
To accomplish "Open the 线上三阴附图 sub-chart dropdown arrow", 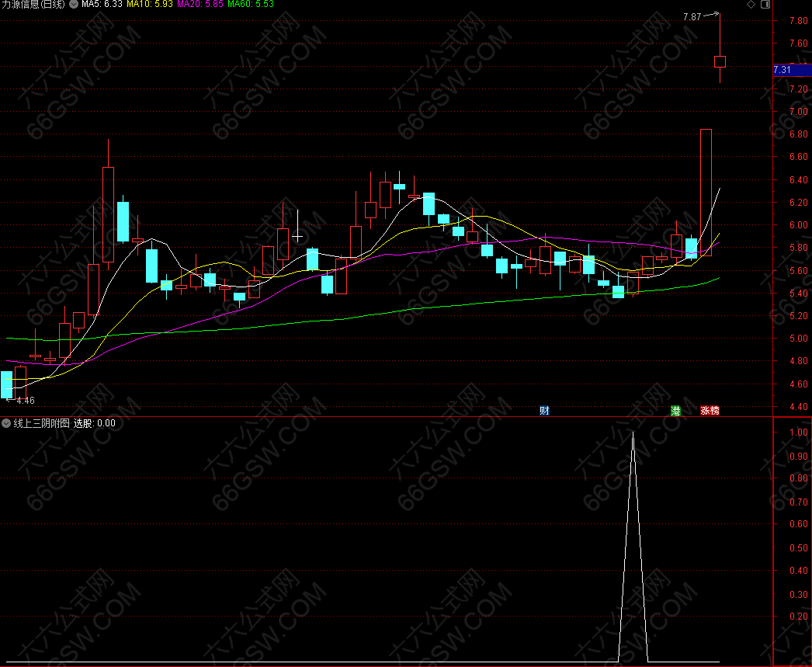I will pos(6,423).
